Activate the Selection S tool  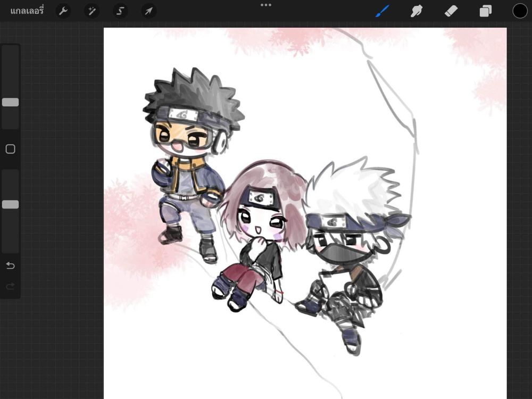tap(120, 11)
